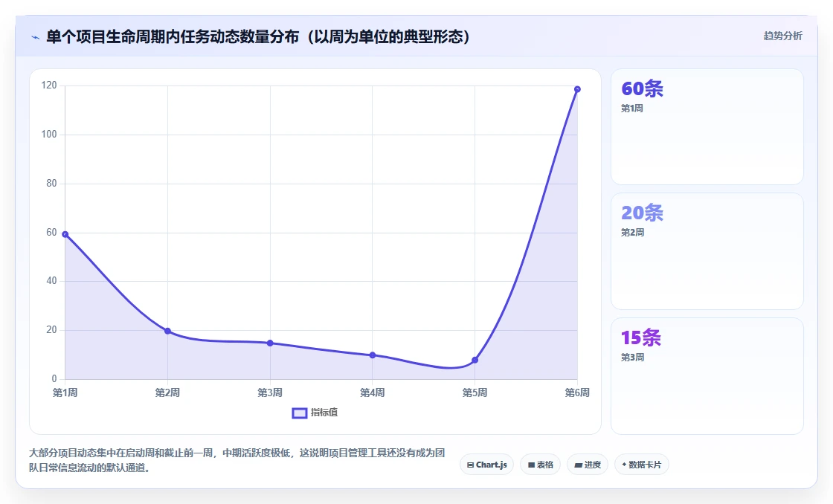Select the 表格 tag chip
Screen dimensions: 833x504
pos(540,465)
